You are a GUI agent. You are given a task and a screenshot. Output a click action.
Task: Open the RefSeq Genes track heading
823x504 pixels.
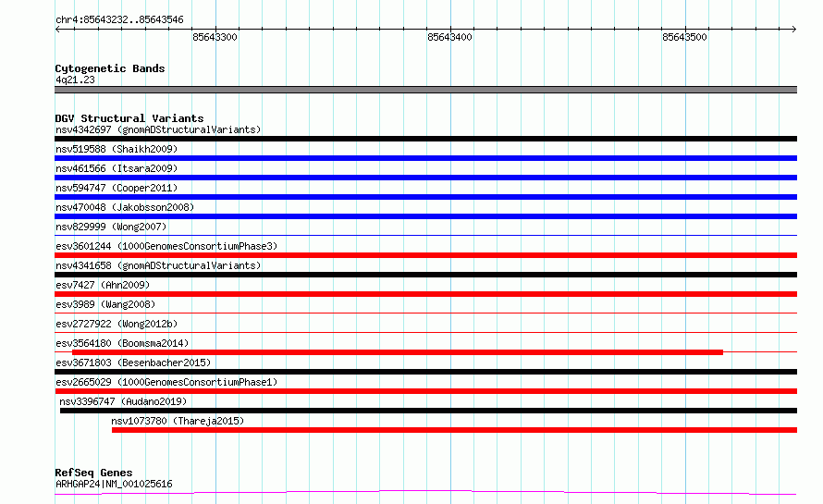tap(93, 473)
